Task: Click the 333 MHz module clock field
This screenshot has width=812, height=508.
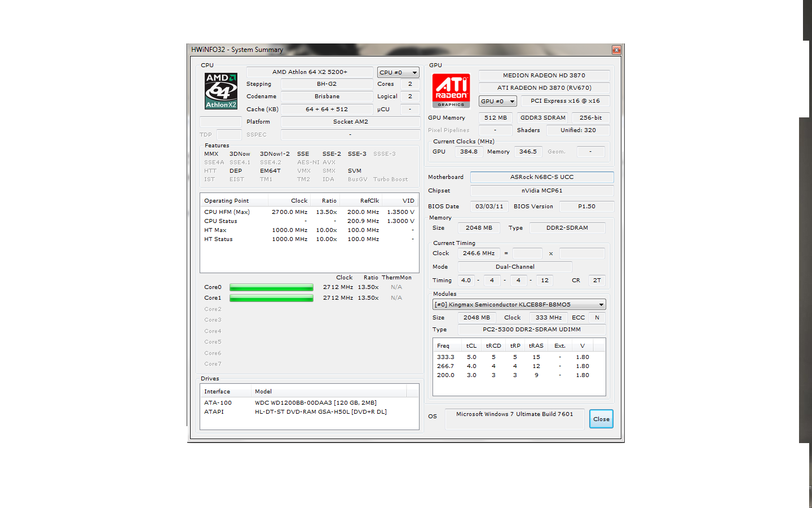Action: click(x=548, y=318)
